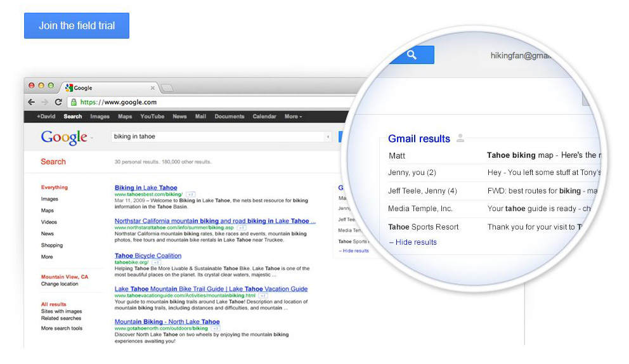Image resolution: width=629 pixels, height=364 pixels.
Task: Filter by Images in the left sidebar
Action: (x=49, y=199)
